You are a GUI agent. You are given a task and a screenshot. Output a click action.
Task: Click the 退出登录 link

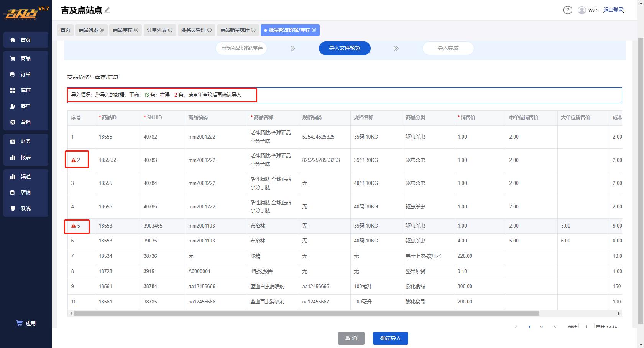[613, 10]
